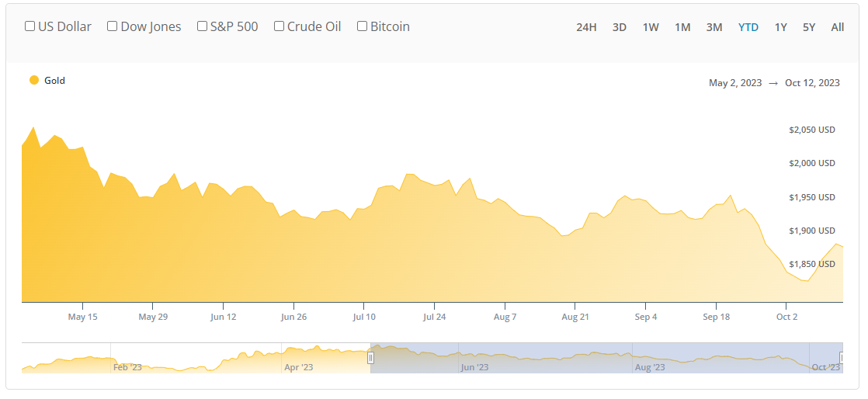Select the YTD range tab
This screenshot has height=399, width=868.
748,27
